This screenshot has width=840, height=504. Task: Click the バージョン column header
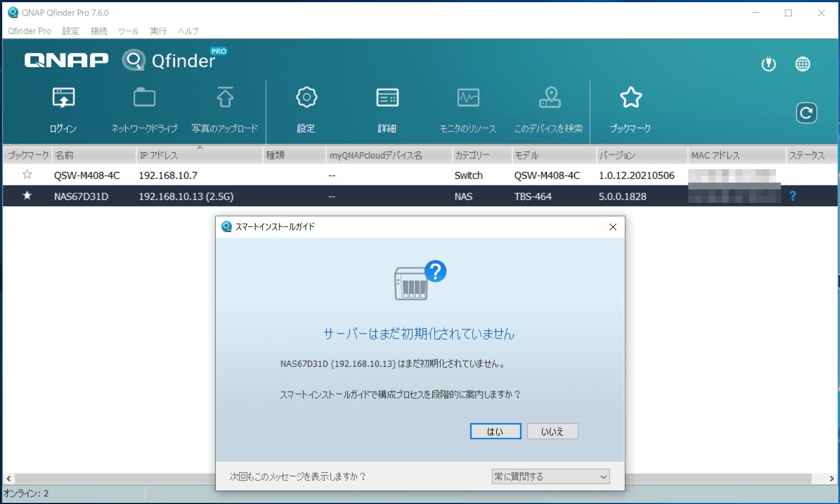point(641,155)
